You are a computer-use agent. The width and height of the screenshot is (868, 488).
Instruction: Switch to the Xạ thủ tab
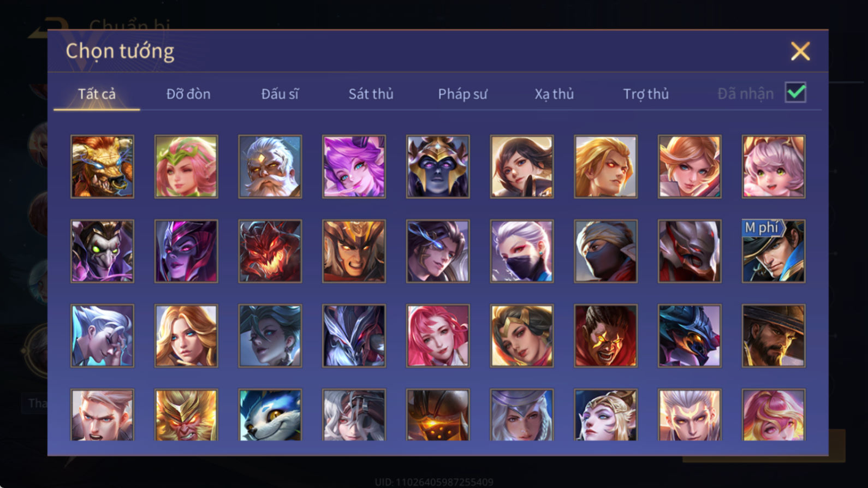pos(554,94)
